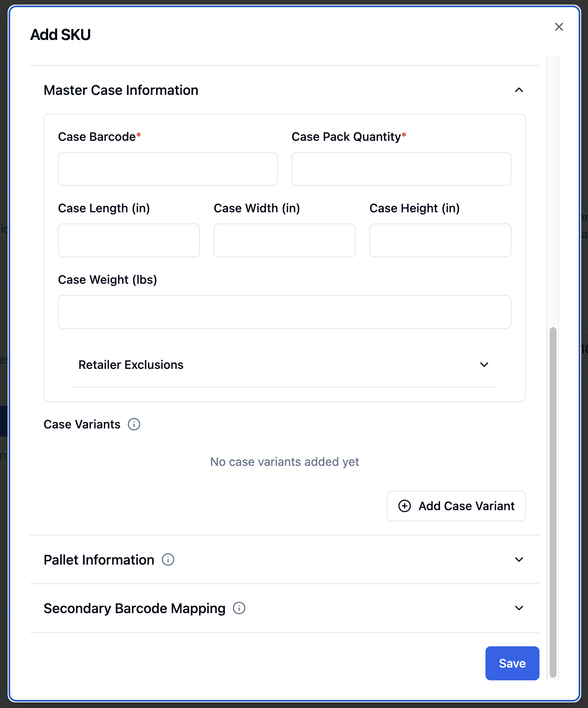Expand the Pallet Information section
Image resolution: width=588 pixels, height=708 pixels.
(x=519, y=560)
